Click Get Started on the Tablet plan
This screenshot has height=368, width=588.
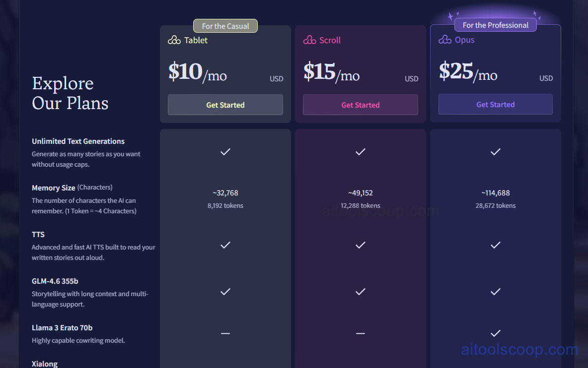point(225,105)
